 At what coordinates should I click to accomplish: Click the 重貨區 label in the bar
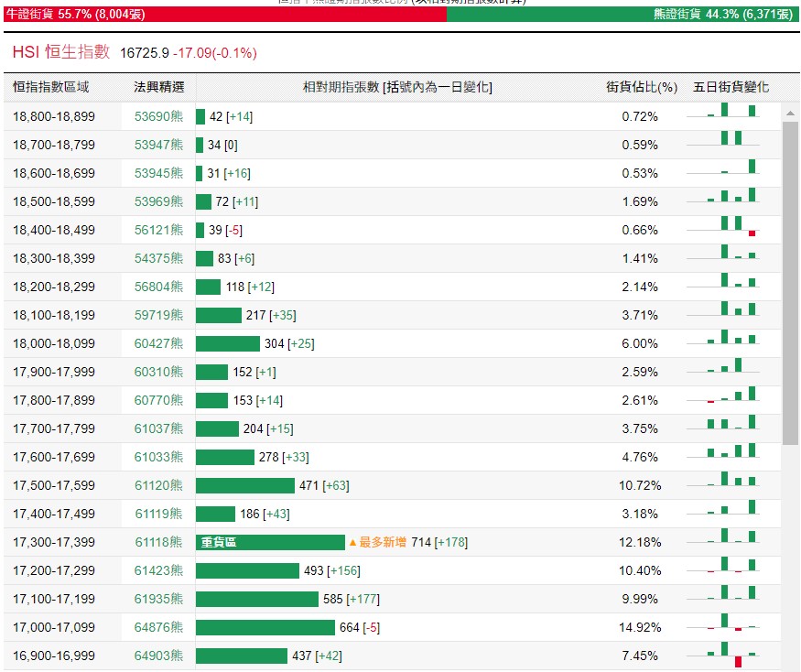(x=219, y=542)
